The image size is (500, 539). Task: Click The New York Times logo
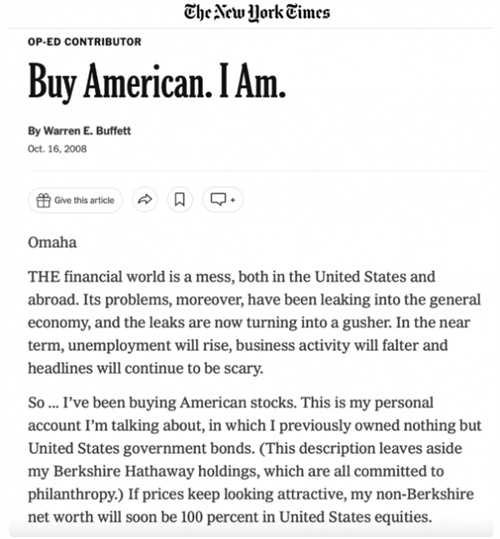257,12
